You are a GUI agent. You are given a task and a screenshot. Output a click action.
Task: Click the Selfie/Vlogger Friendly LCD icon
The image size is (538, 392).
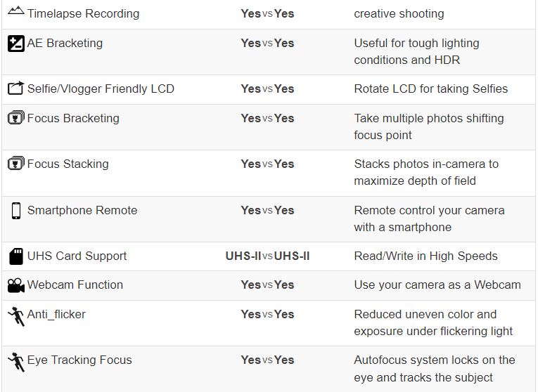[15, 88]
